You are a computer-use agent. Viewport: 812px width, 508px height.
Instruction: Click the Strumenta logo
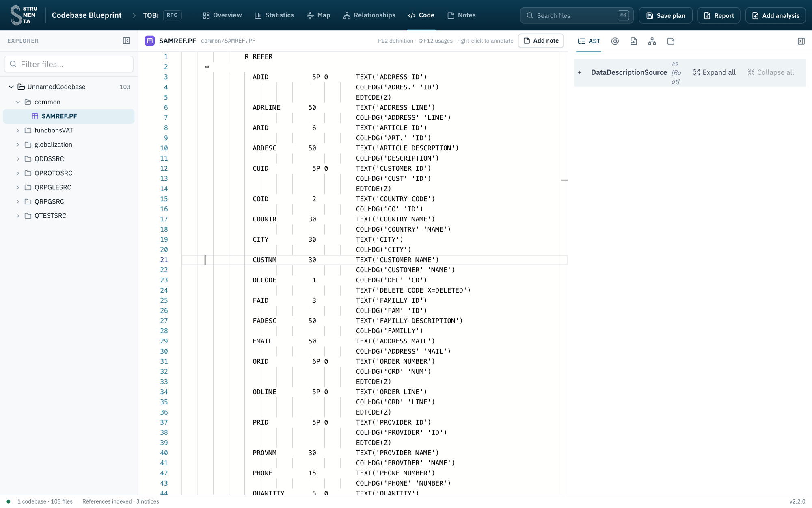(x=24, y=15)
